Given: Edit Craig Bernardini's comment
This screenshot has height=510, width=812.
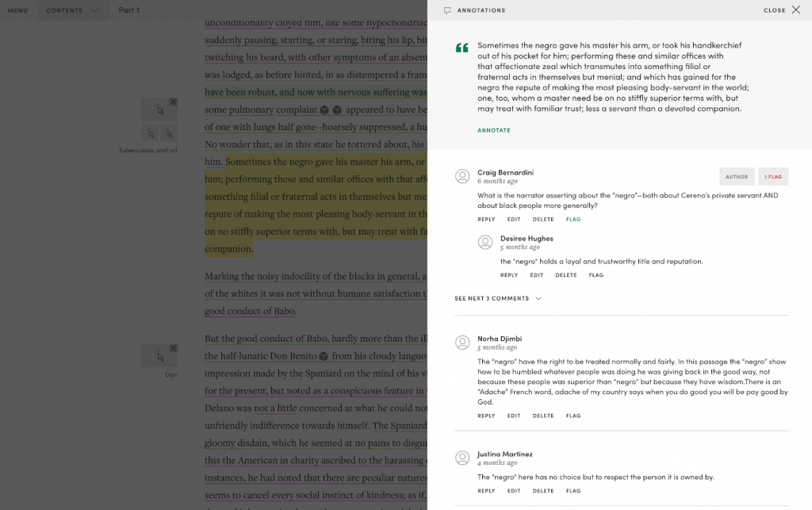Looking at the screenshot, I should pos(514,220).
